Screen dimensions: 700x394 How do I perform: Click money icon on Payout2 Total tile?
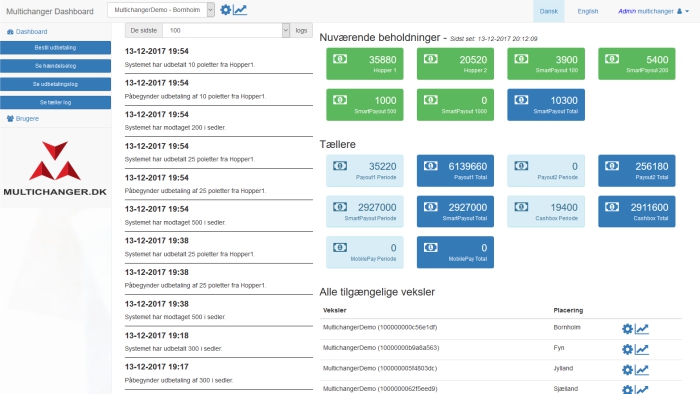click(612, 166)
